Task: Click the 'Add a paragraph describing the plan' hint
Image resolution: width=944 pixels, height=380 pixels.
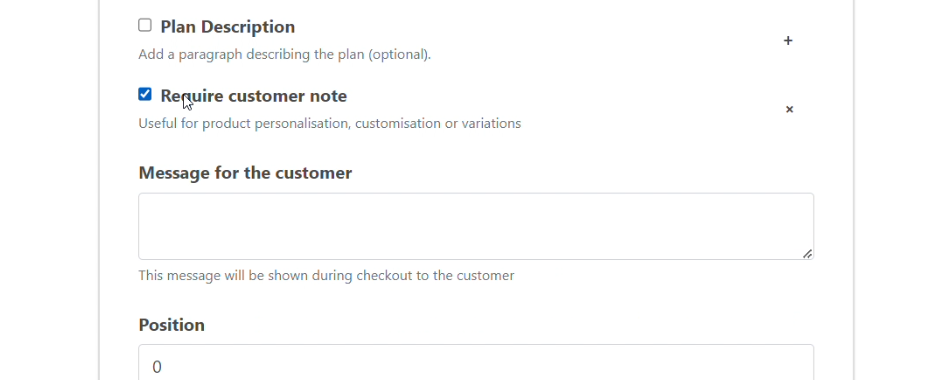Action: 285,55
